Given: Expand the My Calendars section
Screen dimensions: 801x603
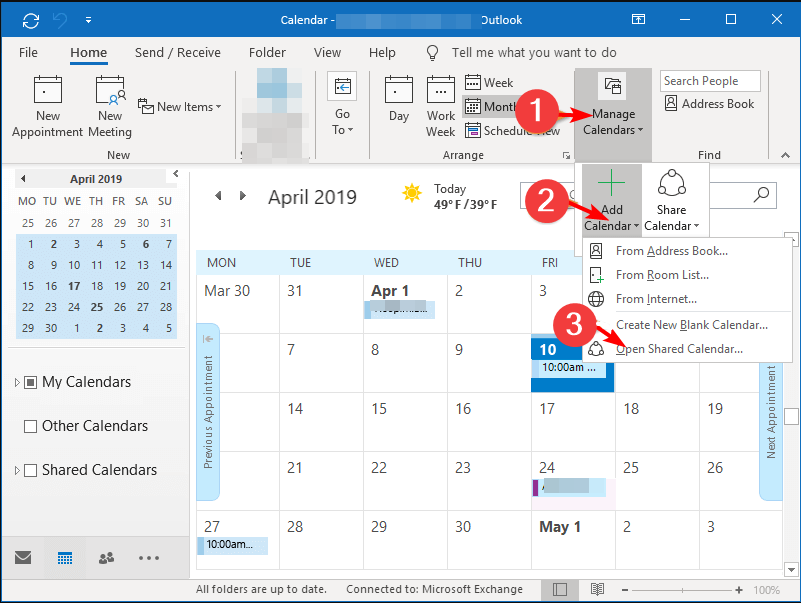Looking at the screenshot, I should pos(16,382).
